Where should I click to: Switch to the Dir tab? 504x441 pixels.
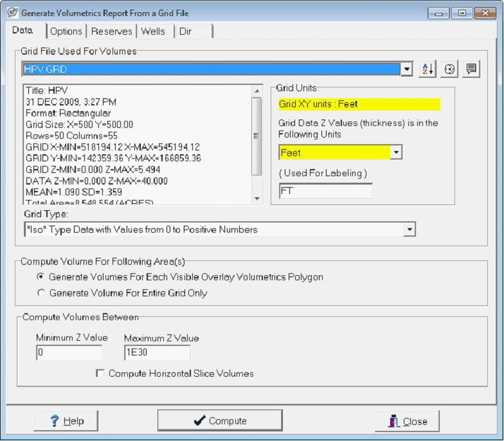click(x=185, y=32)
